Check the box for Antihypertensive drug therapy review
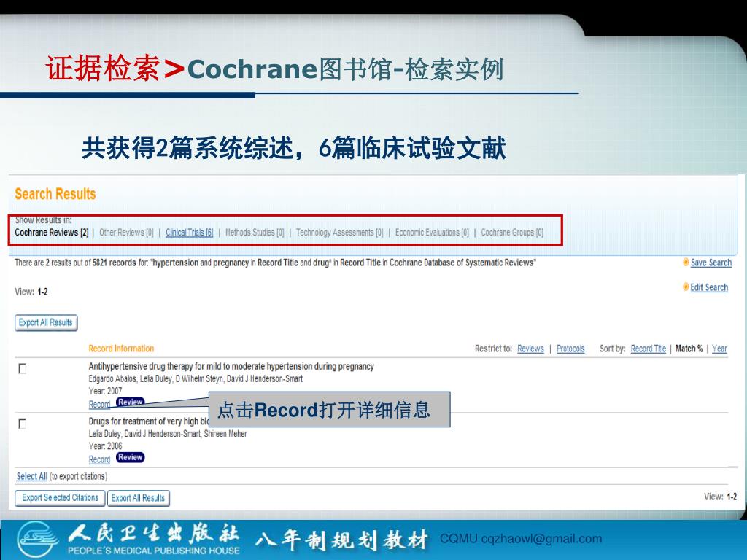The width and height of the screenshot is (747, 560). (x=22, y=368)
